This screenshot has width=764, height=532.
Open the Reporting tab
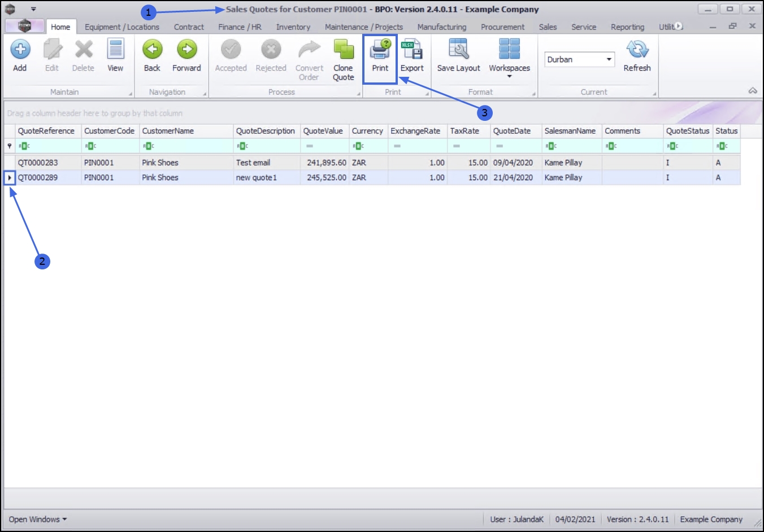coord(627,27)
